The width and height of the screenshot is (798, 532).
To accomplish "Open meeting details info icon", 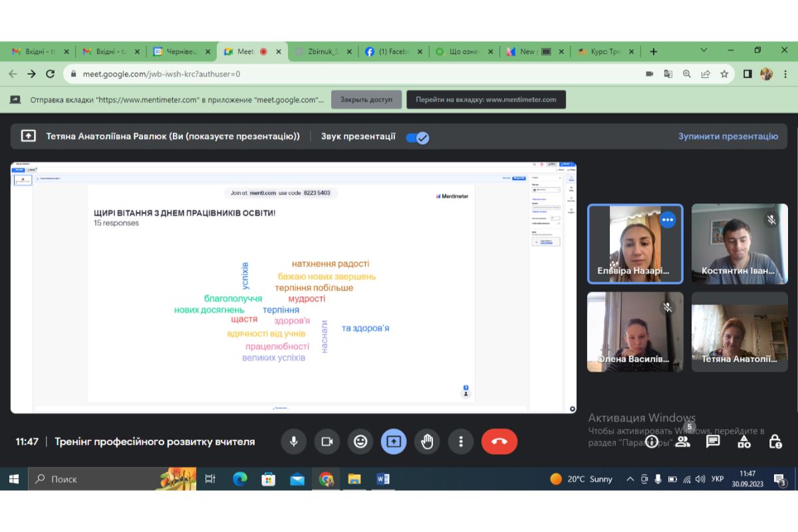I will [652, 442].
